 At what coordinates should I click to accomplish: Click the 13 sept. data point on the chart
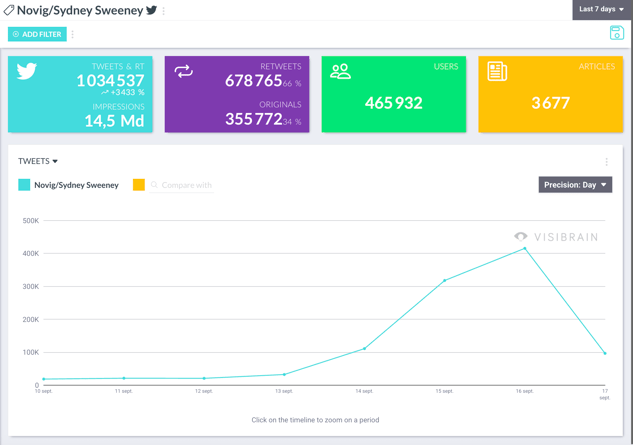[284, 374]
